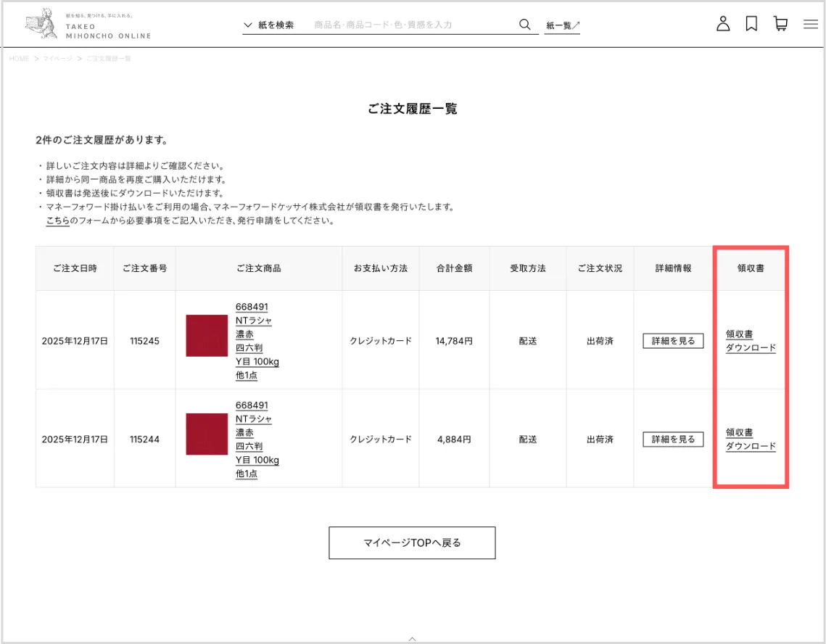Open the こちら form link
The image size is (826, 644).
pyautogui.click(x=57, y=221)
